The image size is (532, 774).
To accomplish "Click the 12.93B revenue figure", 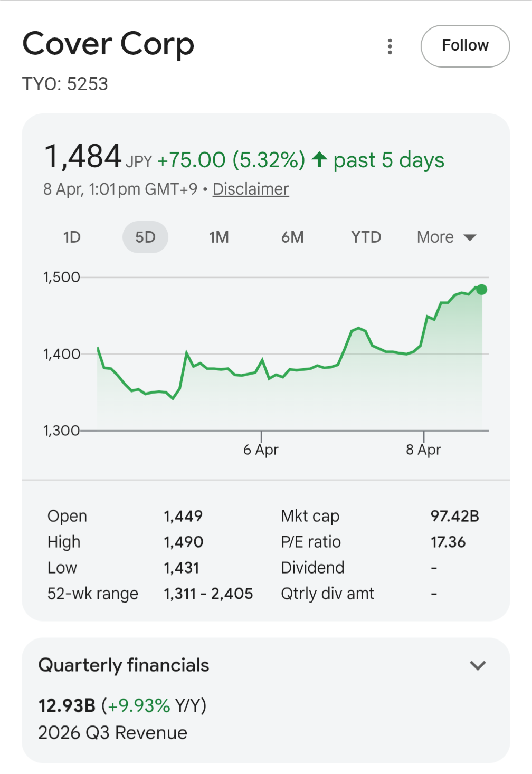I will 67,705.
